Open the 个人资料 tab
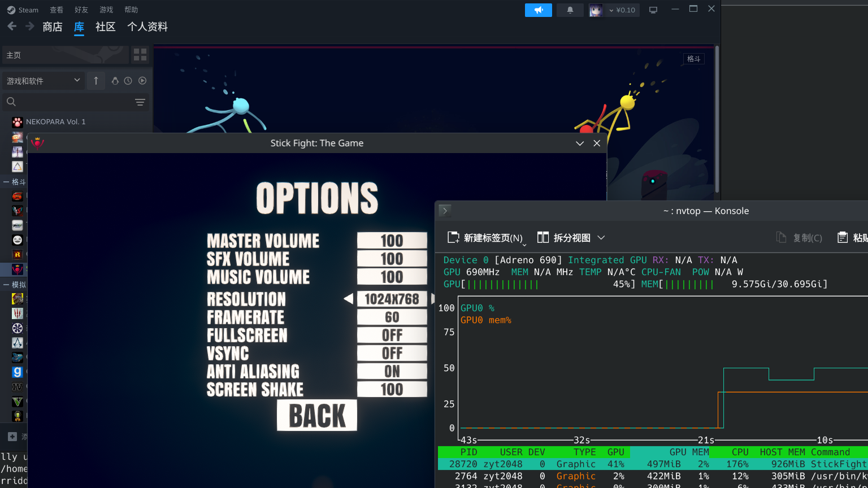 pyautogui.click(x=147, y=27)
